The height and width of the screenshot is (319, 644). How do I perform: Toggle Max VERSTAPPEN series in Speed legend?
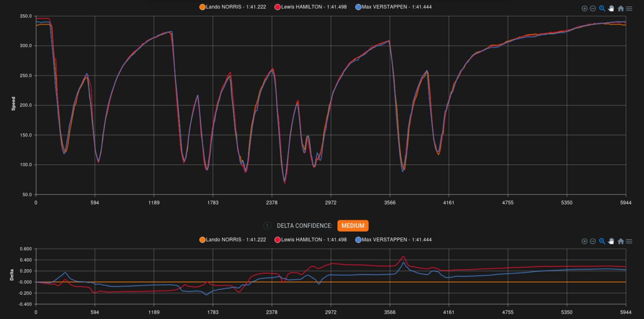click(x=396, y=7)
